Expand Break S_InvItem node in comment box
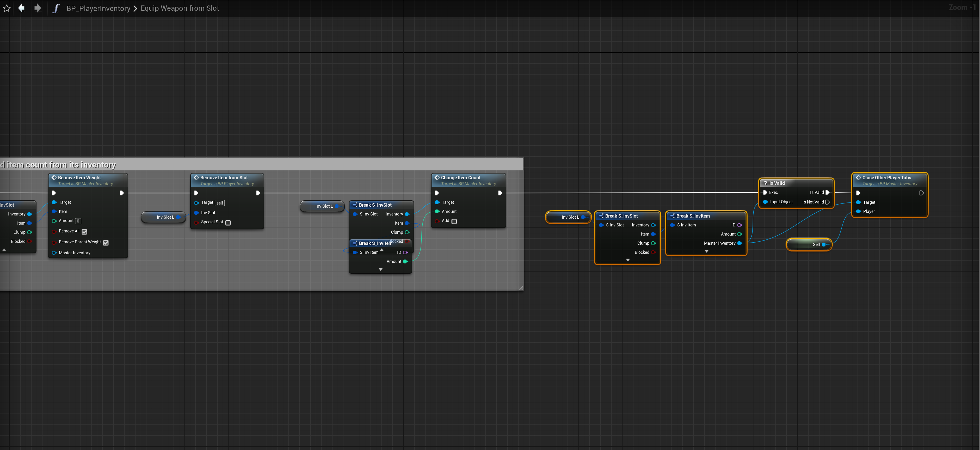The width and height of the screenshot is (980, 450). (x=380, y=269)
